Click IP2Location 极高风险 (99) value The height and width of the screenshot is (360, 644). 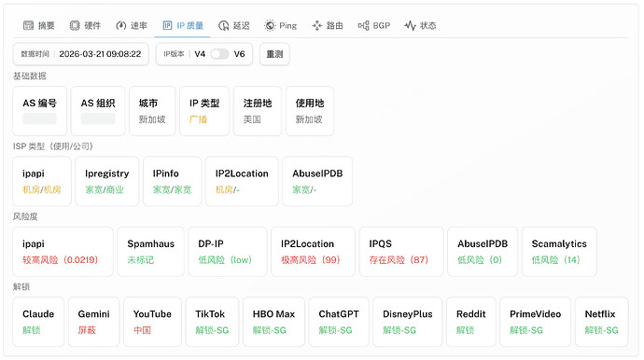pyautogui.click(x=311, y=260)
